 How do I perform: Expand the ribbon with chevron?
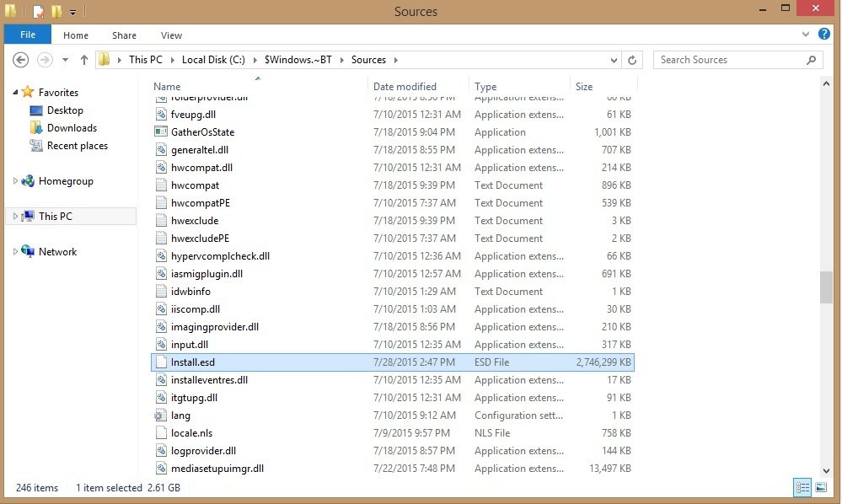pos(806,35)
